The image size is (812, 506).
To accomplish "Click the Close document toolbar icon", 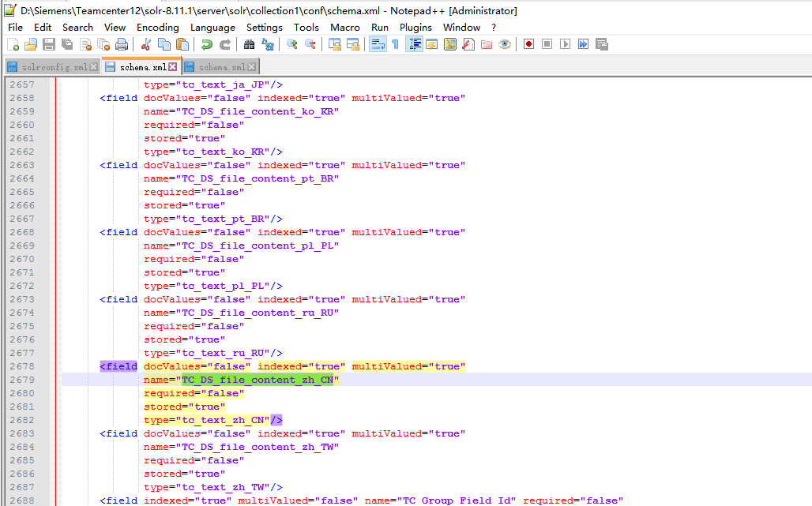I will (85, 44).
